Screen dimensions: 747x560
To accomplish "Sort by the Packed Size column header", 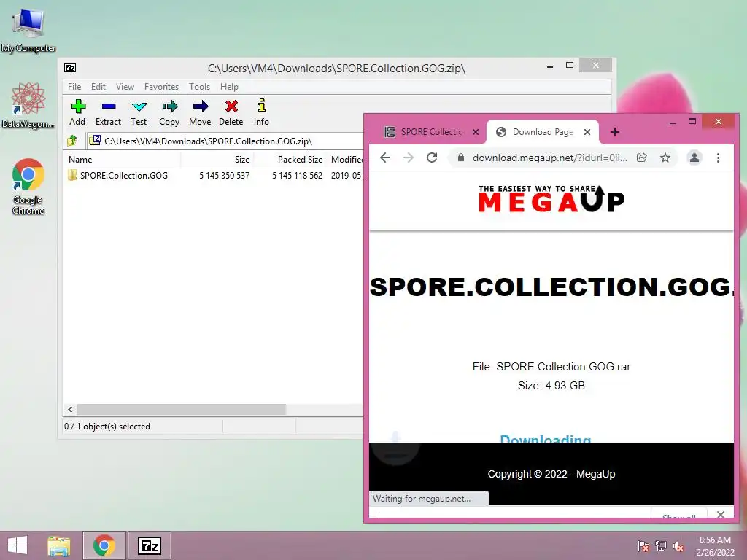I will coord(290,160).
